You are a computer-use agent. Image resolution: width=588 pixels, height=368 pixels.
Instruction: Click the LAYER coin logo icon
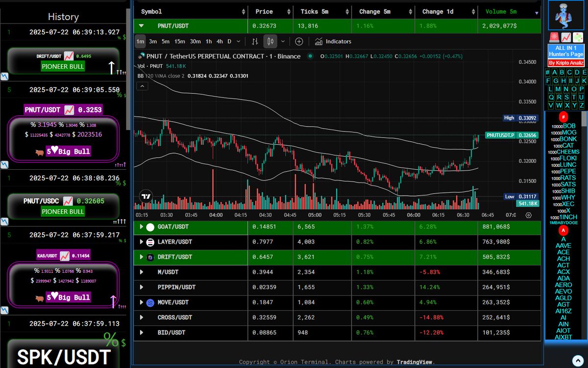pyautogui.click(x=150, y=242)
